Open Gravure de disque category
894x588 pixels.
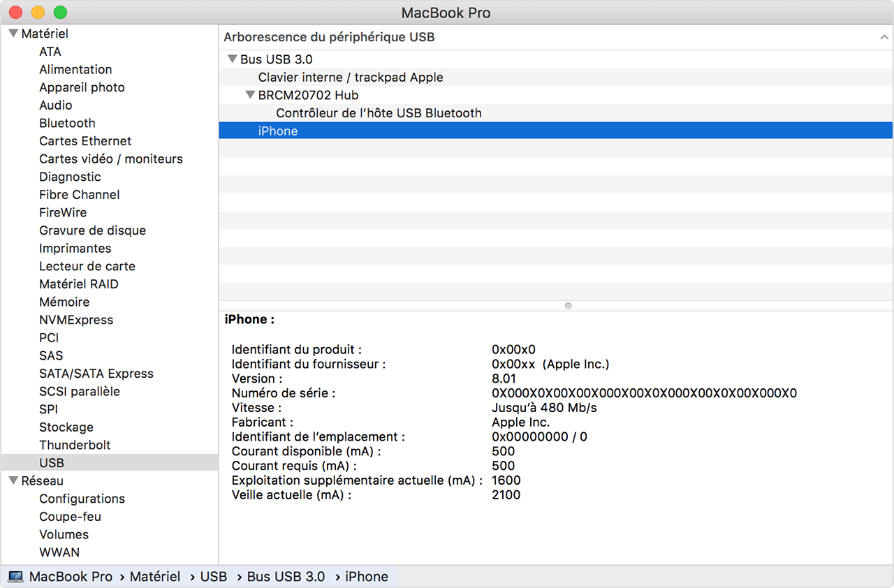click(x=92, y=230)
